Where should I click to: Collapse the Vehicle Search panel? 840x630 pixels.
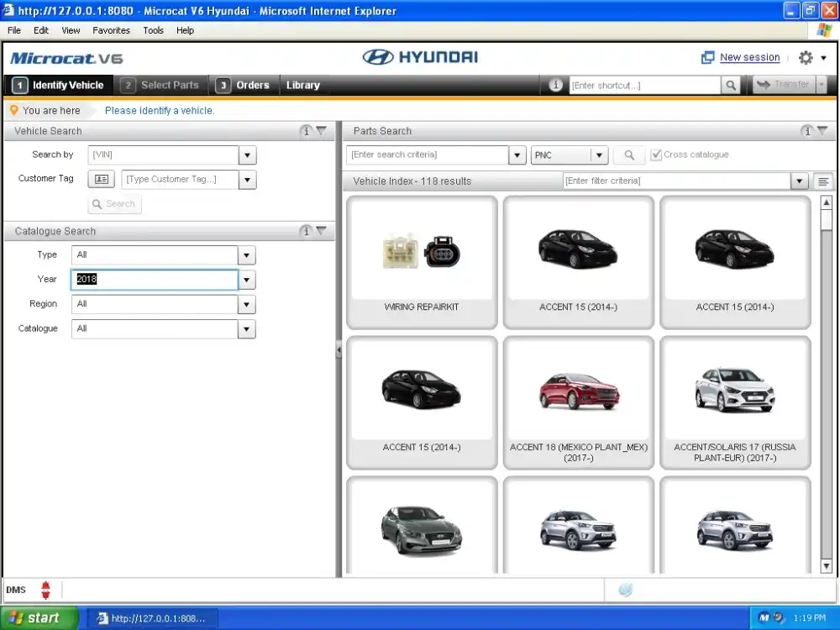[x=321, y=131]
